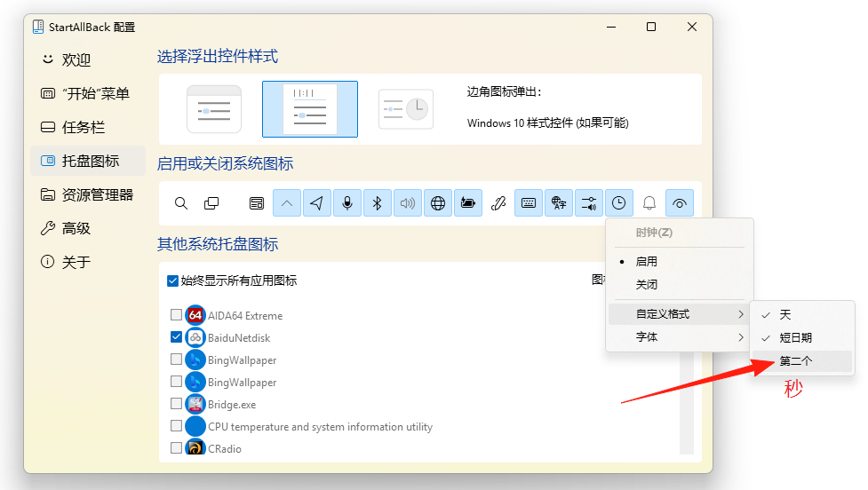Screen dimensions: 868x490
Task: Click the app list vertical scrollbar
Action: [687, 403]
